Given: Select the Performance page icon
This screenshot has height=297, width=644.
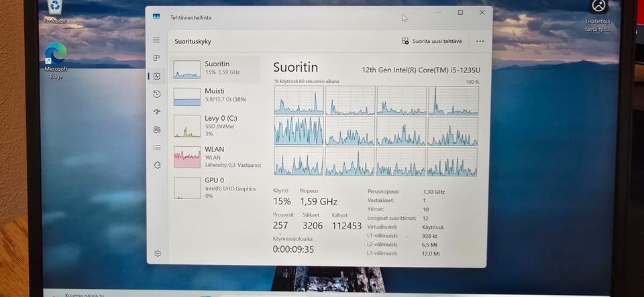Looking at the screenshot, I should (156, 76).
